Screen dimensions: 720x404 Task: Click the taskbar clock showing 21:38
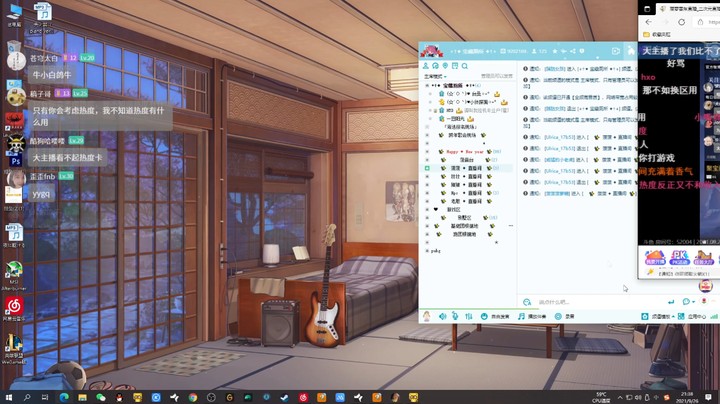[x=687, y=397]
